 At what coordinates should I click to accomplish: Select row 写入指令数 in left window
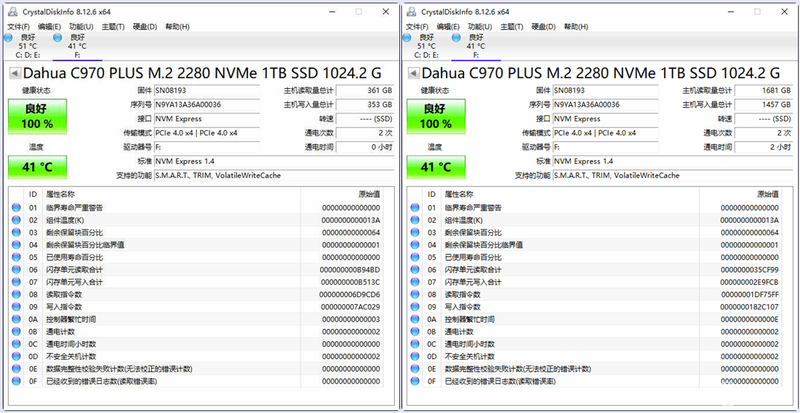[196, 307]
